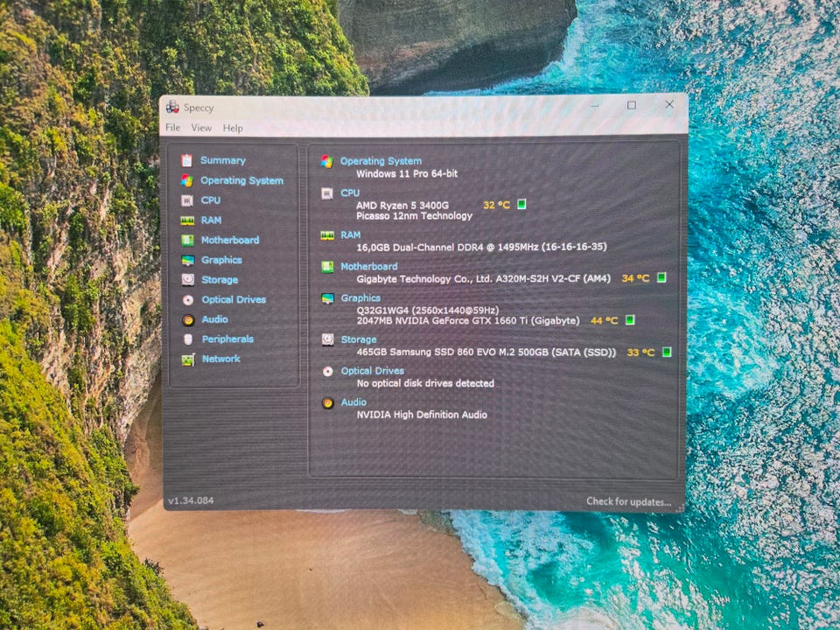The height and width of the screenshot is (630, 840).
Task: Click the Samsung SSD 860 EVO line
Action: click(486, 352)
